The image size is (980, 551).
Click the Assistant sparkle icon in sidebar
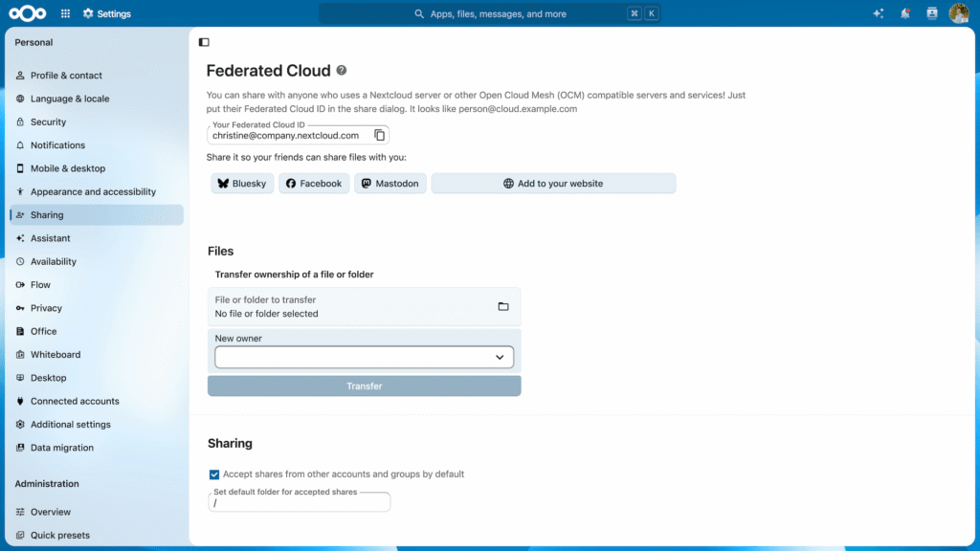(20, 238)
